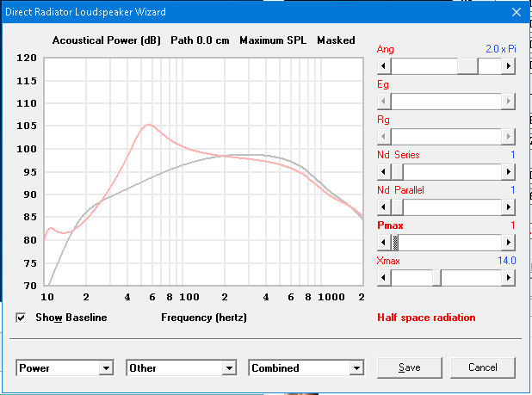This screenshot has height=395, width=532.
Task: Click the Pmax slider thumb
Action: (395, 242)
